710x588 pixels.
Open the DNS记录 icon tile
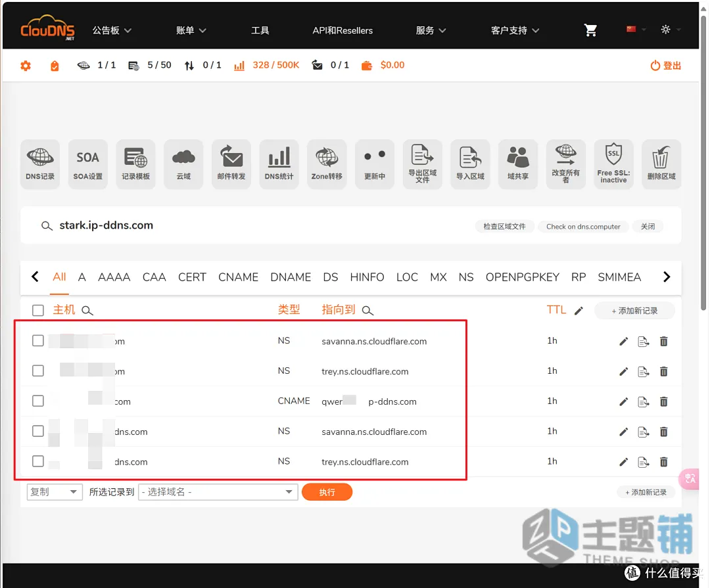coord(40,164)
